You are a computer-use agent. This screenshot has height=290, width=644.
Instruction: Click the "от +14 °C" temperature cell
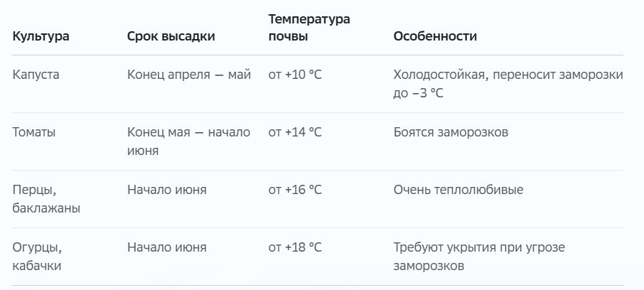[x=295, y=132]
